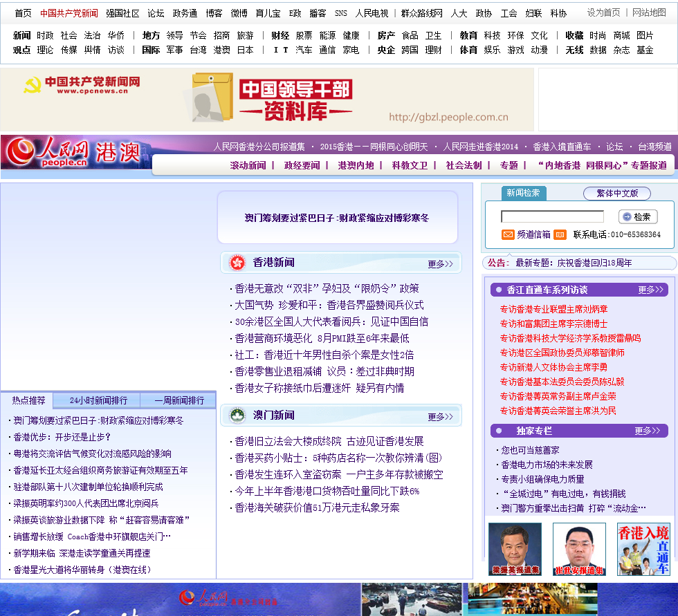Screen dimensions: 678x616
Task: Open 香港旧立法会大楼成终院 article
Action: pyautogui.click(x=329, y=442)
